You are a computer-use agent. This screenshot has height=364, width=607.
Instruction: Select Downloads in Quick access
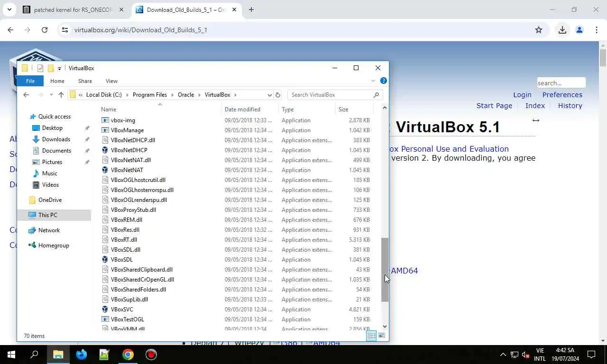click(56, 139)
